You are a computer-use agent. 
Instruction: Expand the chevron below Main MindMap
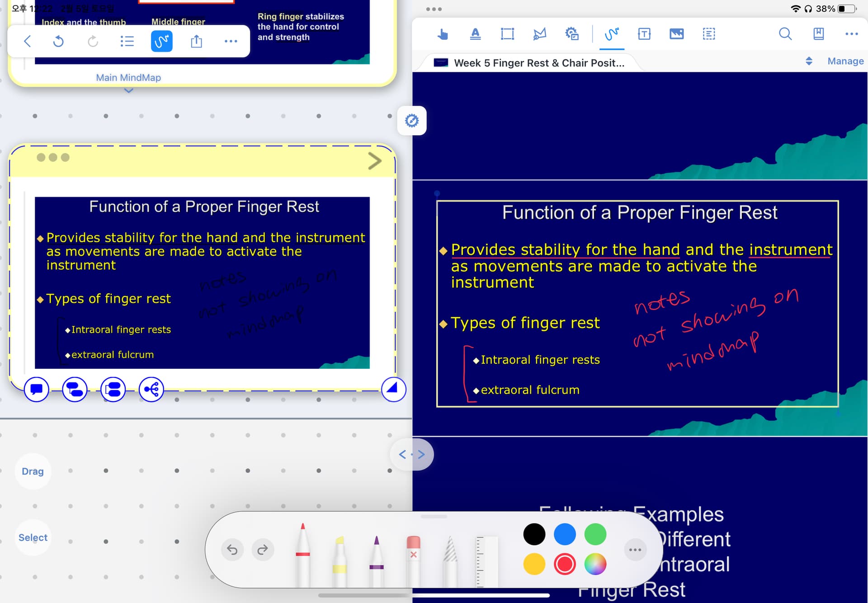click(128, 90)
